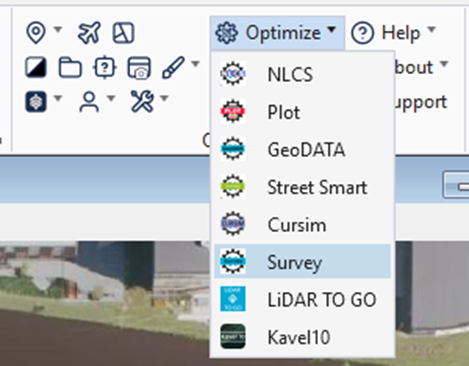
Task: Open dropdown arrow beside tools wrench icon
Action: 164,98
